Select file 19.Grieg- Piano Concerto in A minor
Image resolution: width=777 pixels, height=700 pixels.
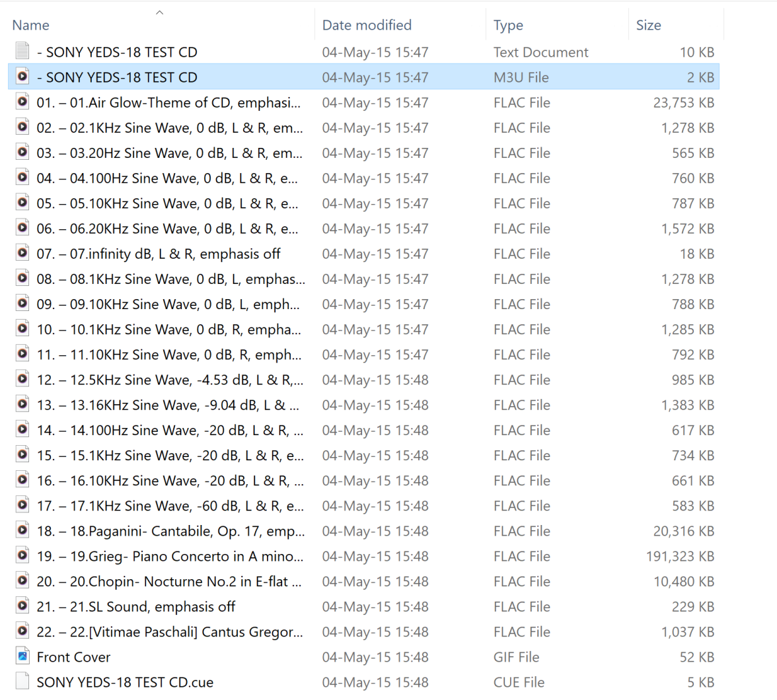(170, 556)
